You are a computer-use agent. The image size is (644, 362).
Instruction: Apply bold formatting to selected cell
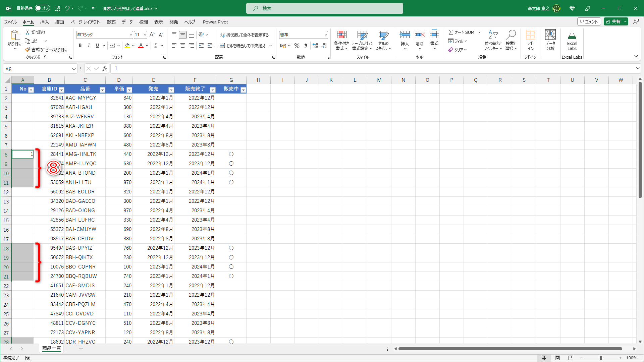click(x=80, y=46)
